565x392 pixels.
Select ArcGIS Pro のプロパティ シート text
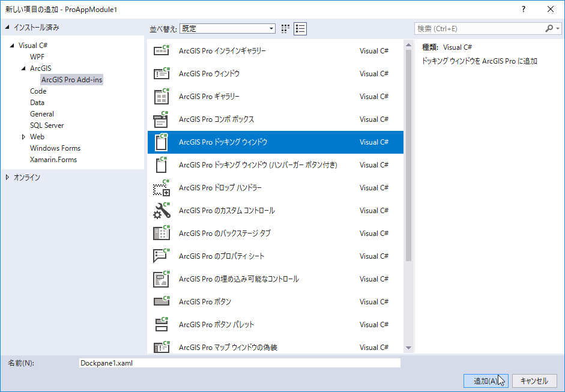tap(222, 256)
